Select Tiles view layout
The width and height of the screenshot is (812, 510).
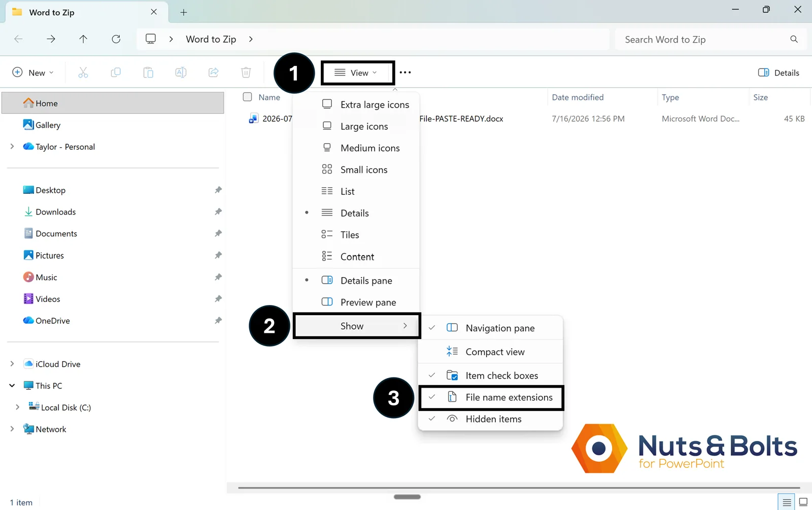point(356,235)
